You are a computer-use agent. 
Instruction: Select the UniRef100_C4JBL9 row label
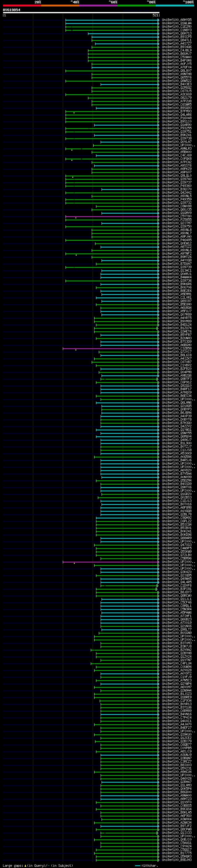coord(177,50)
